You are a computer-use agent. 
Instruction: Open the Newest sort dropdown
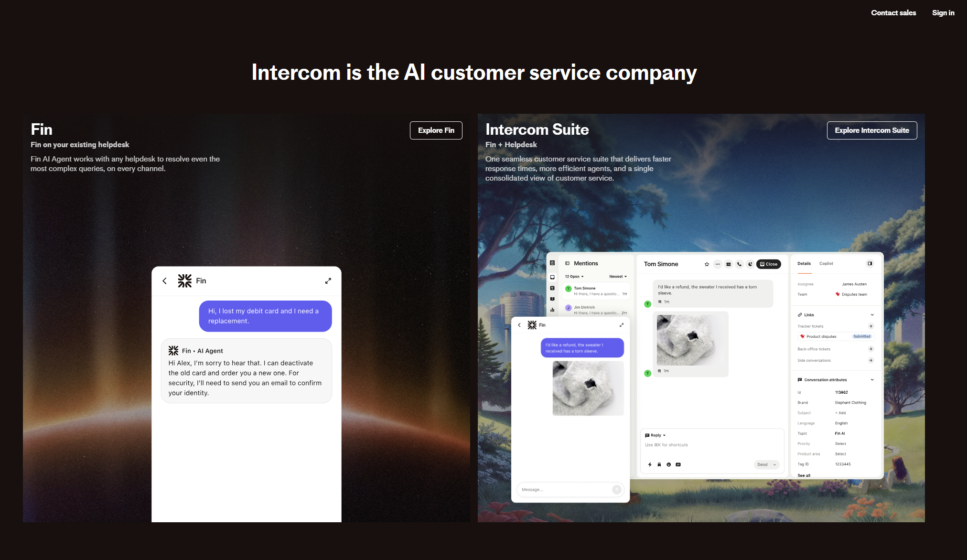617,277
